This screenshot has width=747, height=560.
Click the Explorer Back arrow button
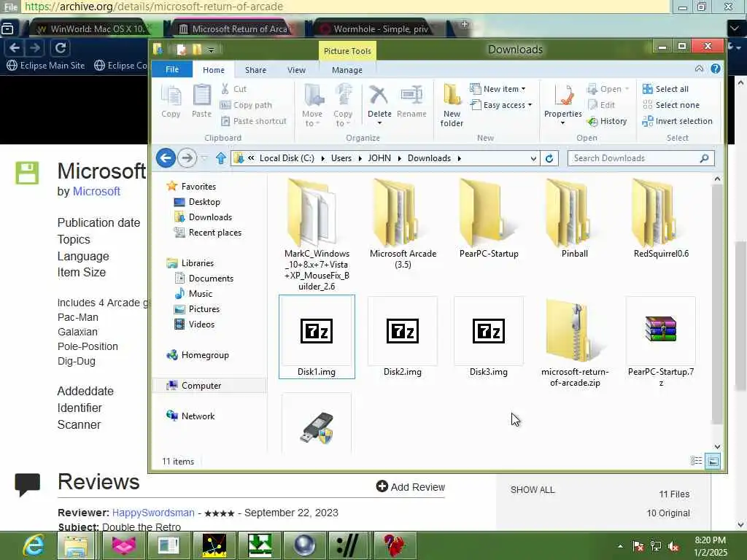pyautogui.click(x=166, y=158)
